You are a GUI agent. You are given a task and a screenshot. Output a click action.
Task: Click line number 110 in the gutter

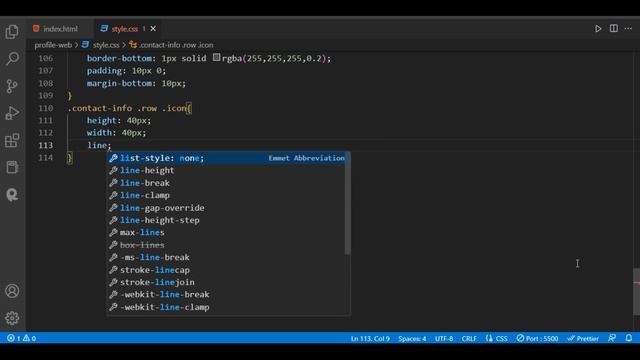[46, 108]
